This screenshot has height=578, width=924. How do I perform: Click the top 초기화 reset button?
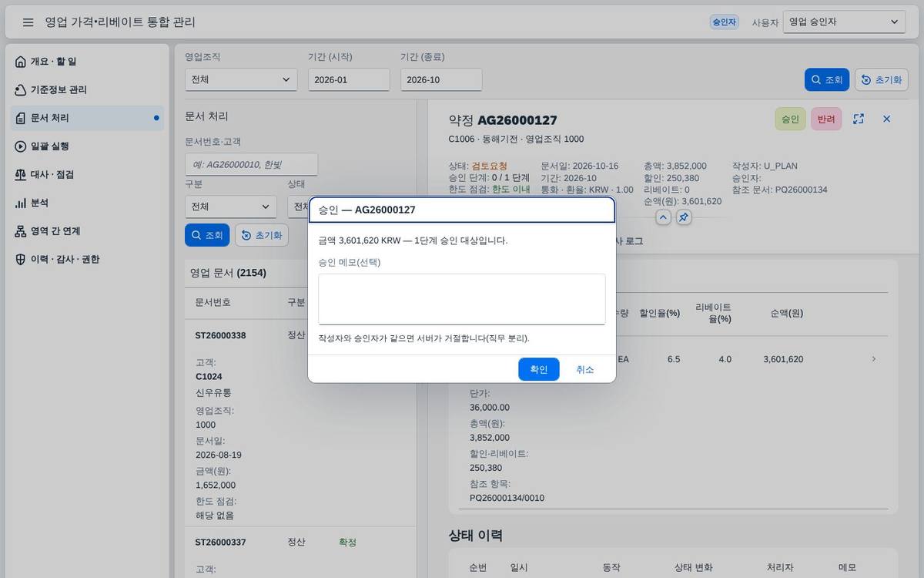point(882,79)
